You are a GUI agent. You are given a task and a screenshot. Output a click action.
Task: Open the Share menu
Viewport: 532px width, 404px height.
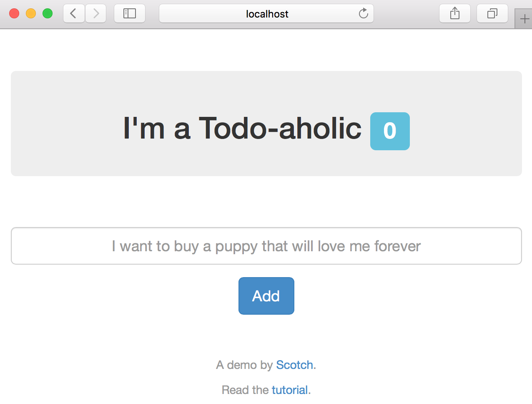(455, 14)
